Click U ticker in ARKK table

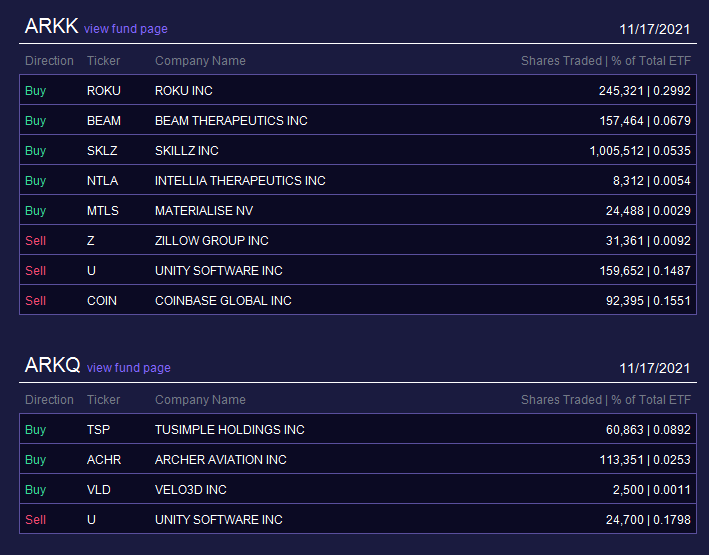click(91, 271)
